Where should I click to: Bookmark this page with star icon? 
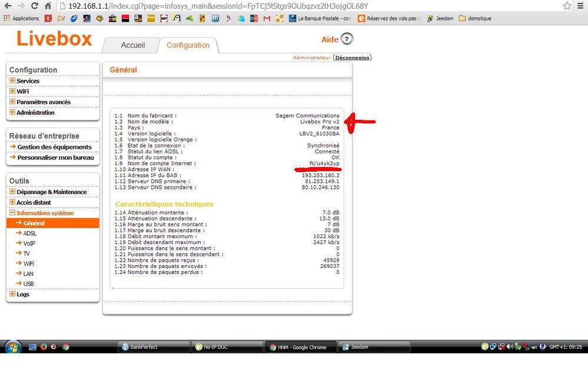[x=567, y=6]
